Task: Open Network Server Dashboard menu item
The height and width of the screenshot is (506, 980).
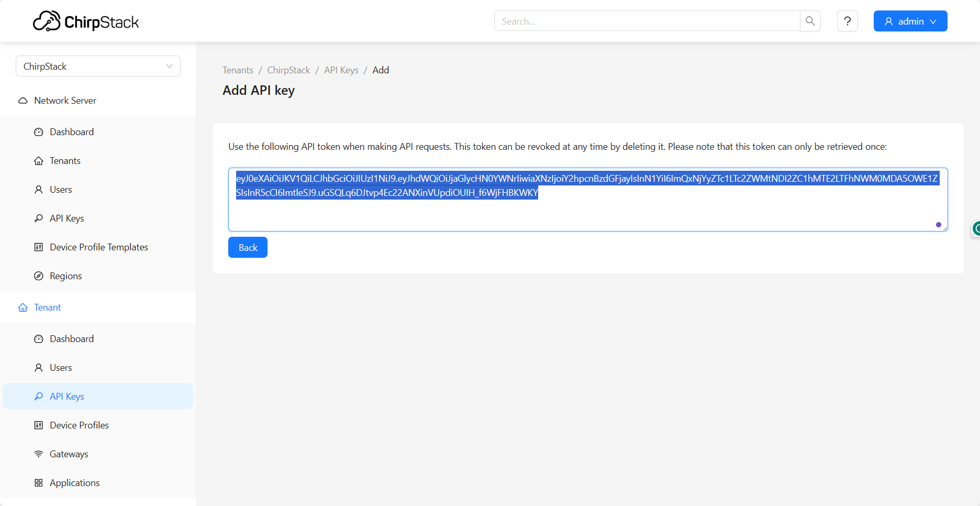Action: click(x=98, y=132)
